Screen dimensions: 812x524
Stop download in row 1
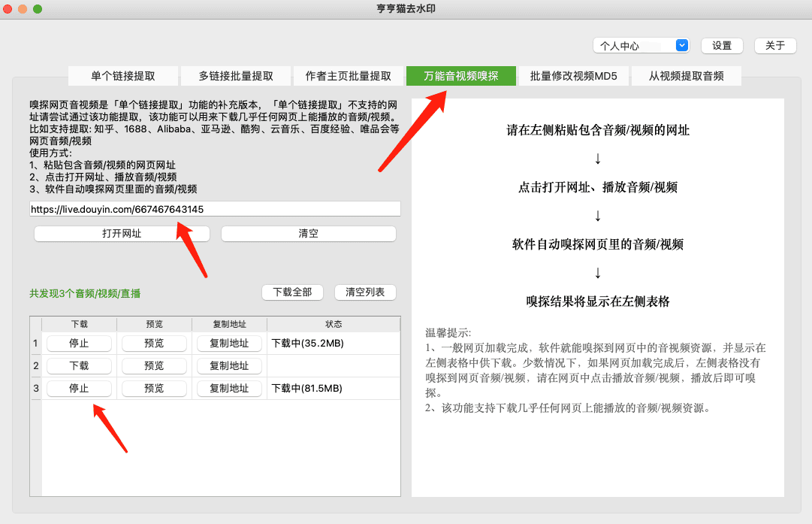(x=79, y=343)
